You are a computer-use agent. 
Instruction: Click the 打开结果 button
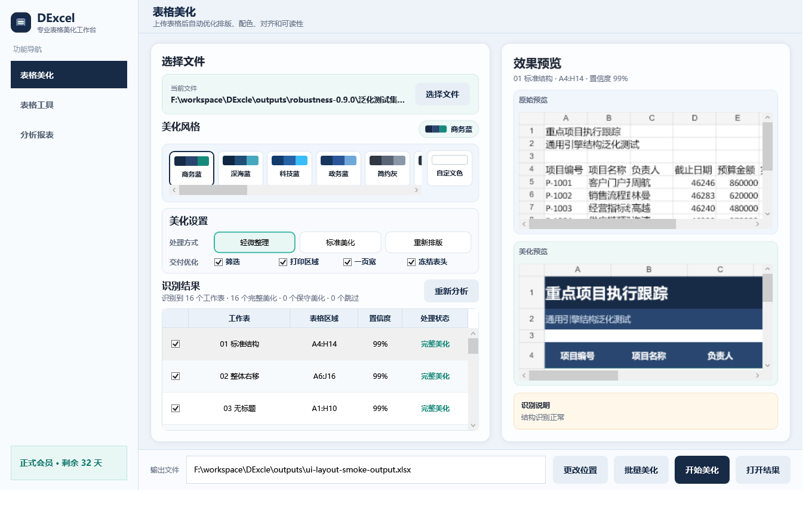(763, 470)
